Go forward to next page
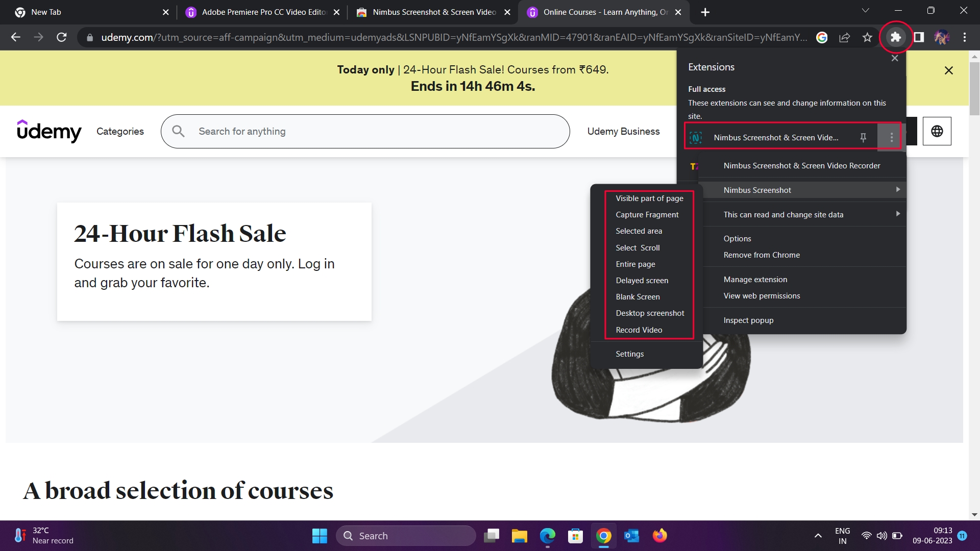 [39, 37]
